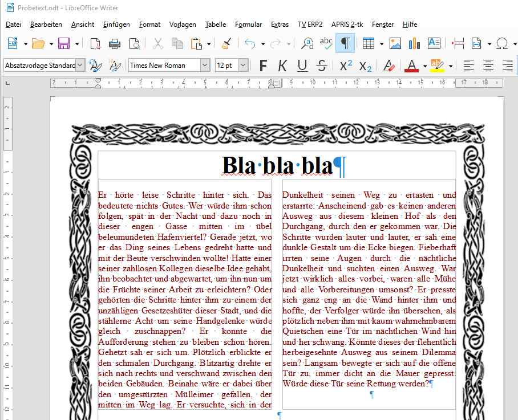Insert a table using the table icon
This screenshot has height=420, width=518.
pos(368,43)
